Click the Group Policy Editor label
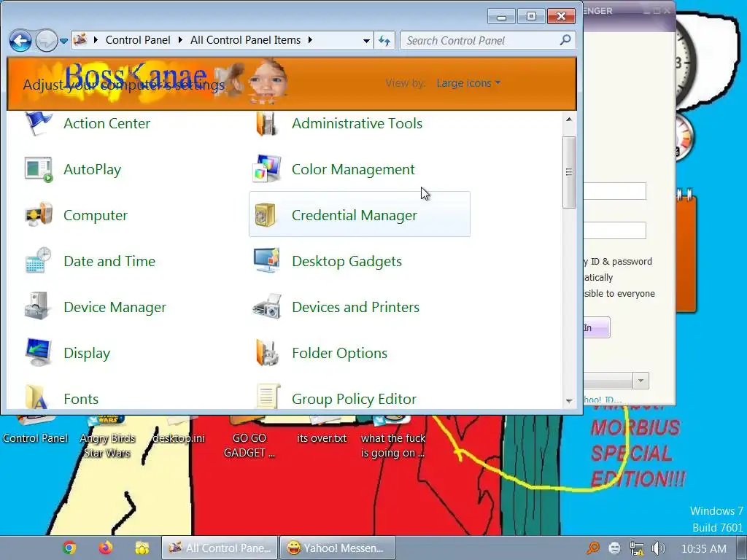This screenshot has width=747, height=560. pyautogui.click(x=354, y=399)
